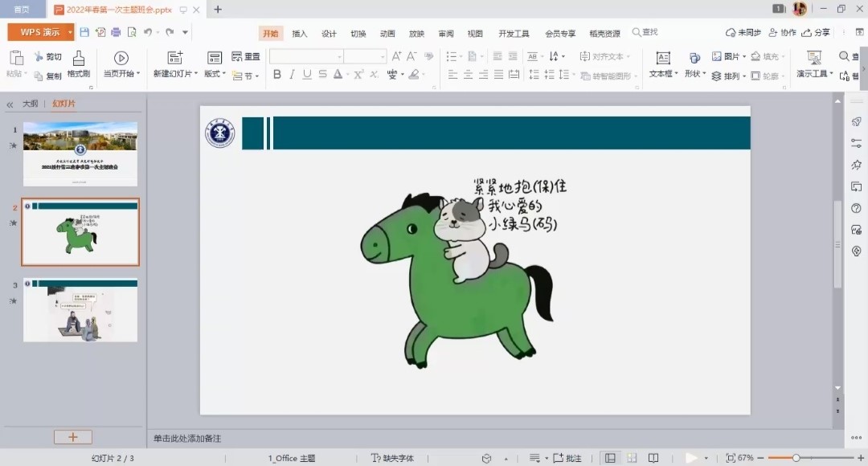
Task: Click the 未同步 sync status button
Action: pyautogui.click(x=743, y=33)
